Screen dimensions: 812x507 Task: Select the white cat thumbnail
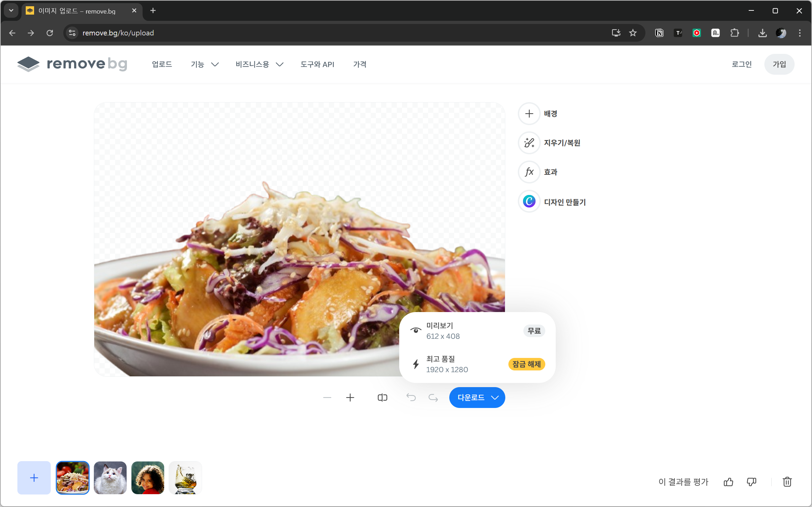pos(110,478)
